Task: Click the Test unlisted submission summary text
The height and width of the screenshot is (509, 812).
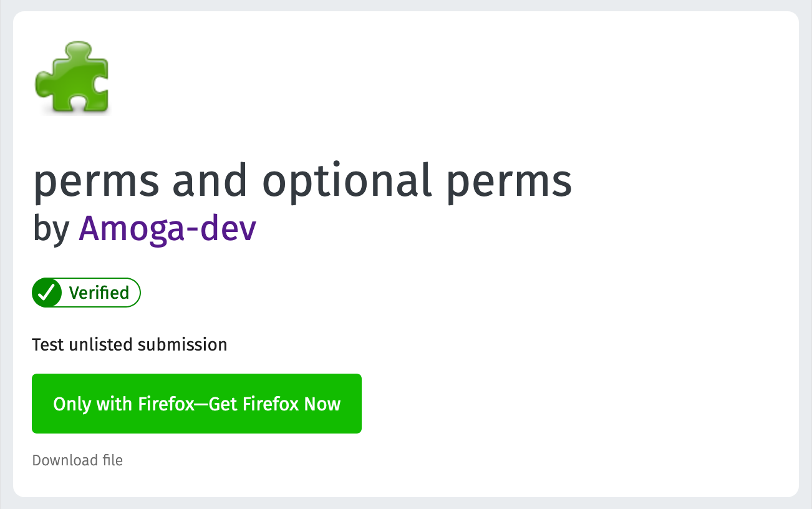Action: click(x=130, y=344)
